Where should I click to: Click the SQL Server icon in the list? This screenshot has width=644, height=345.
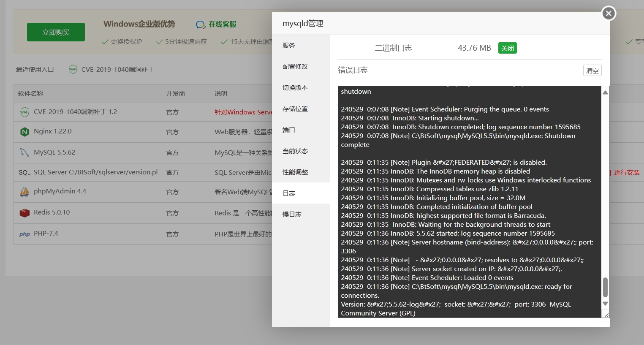24,172
